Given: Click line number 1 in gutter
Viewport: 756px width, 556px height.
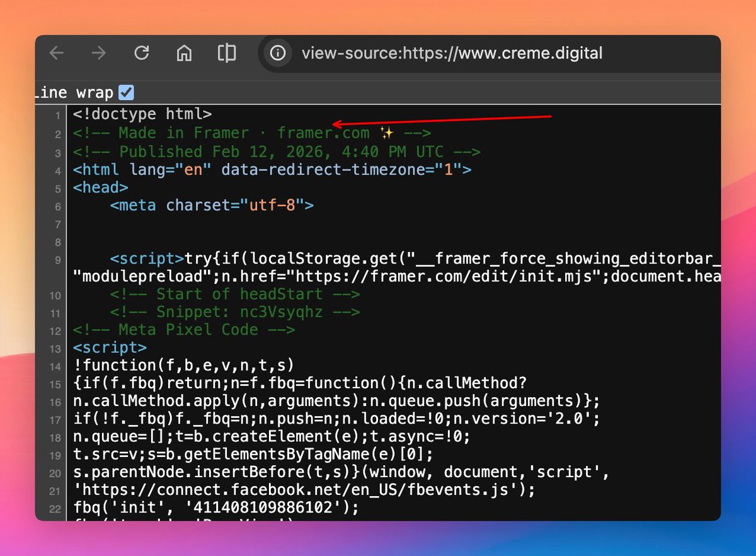Looking at the screenshot, I should (x=57, y=115).
